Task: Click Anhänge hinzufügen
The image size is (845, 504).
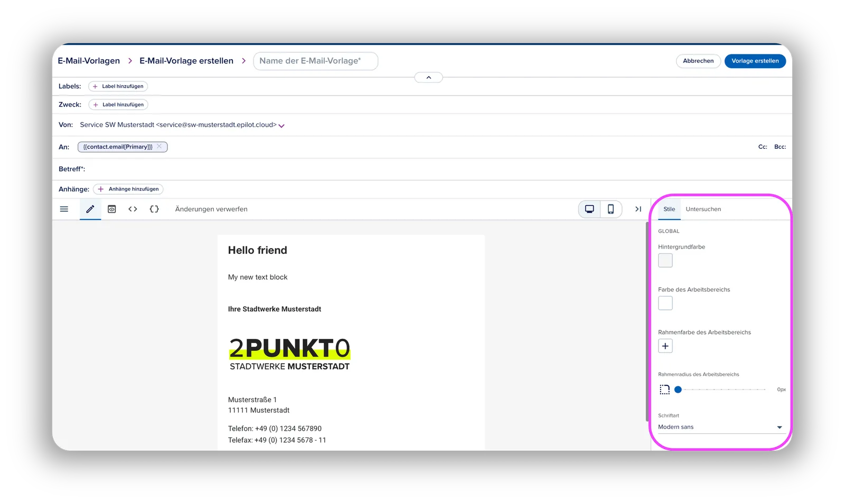Action: [x=128, y=189]
